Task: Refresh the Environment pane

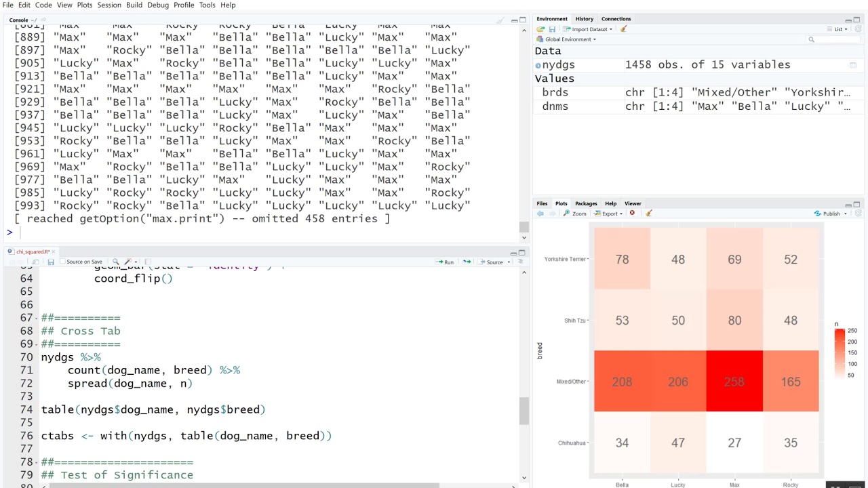Action: 858,29
